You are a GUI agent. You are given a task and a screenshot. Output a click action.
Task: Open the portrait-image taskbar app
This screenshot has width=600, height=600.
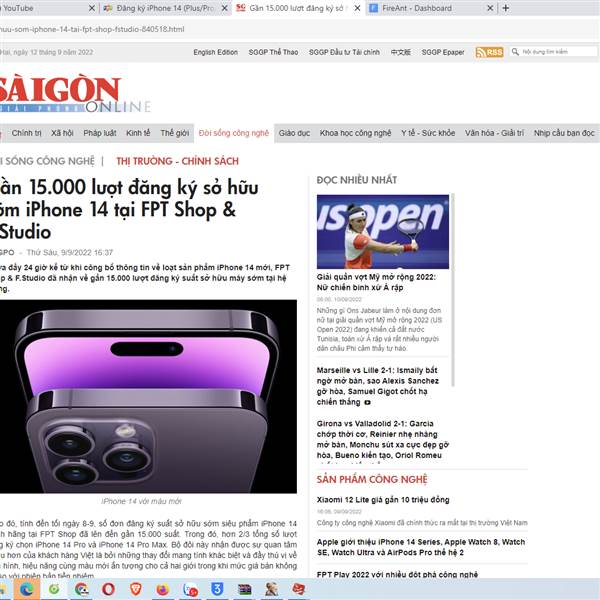271,589
